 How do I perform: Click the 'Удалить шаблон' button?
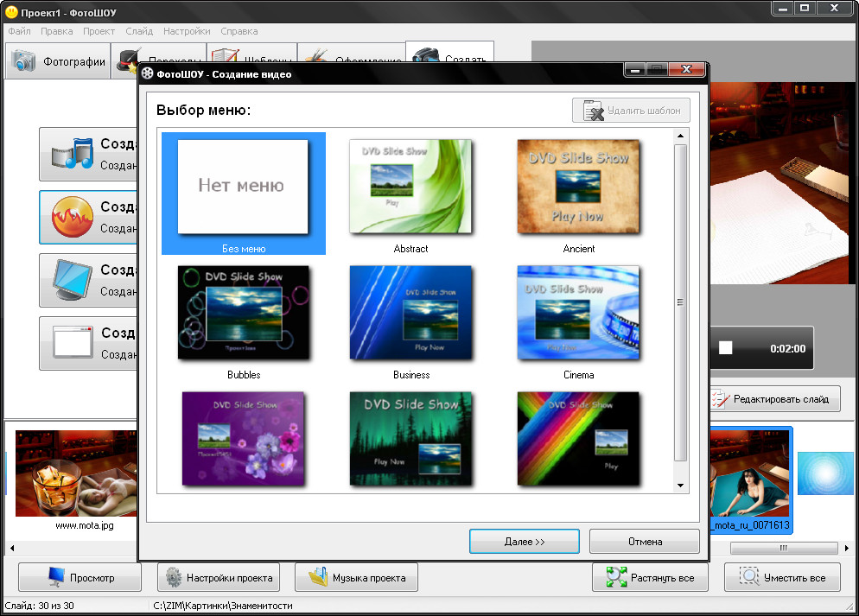click(631, 111)
